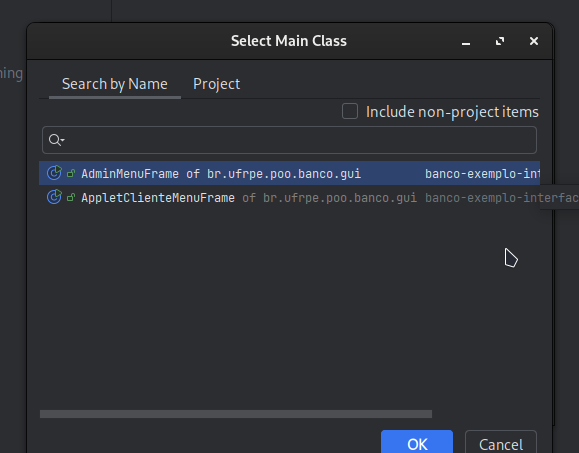This screenshot has width=579, height=453.
Task: Click the AppletClienteMenuFrame runnable class icon
Action: click(x=54, y=197)
